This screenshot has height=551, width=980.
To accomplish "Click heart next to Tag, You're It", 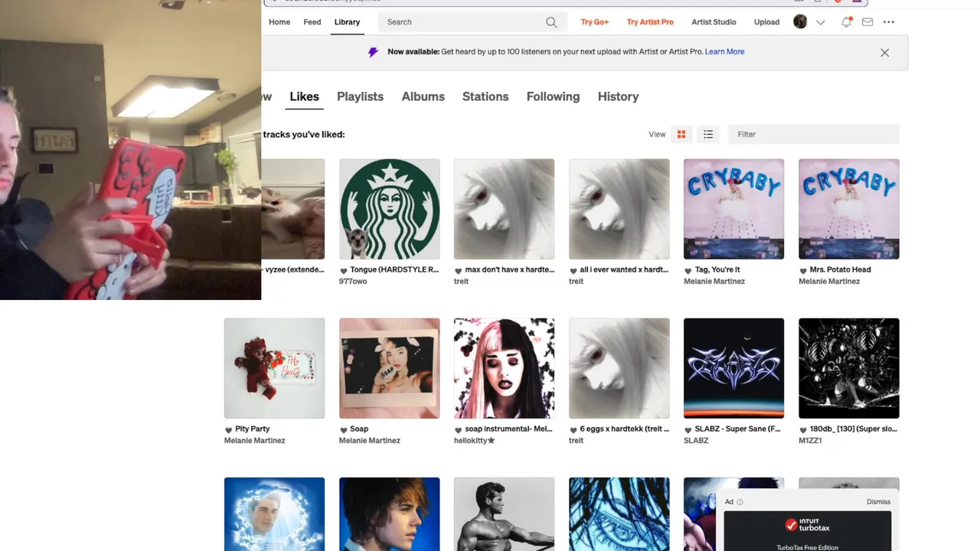I will [x=688, y=271].
